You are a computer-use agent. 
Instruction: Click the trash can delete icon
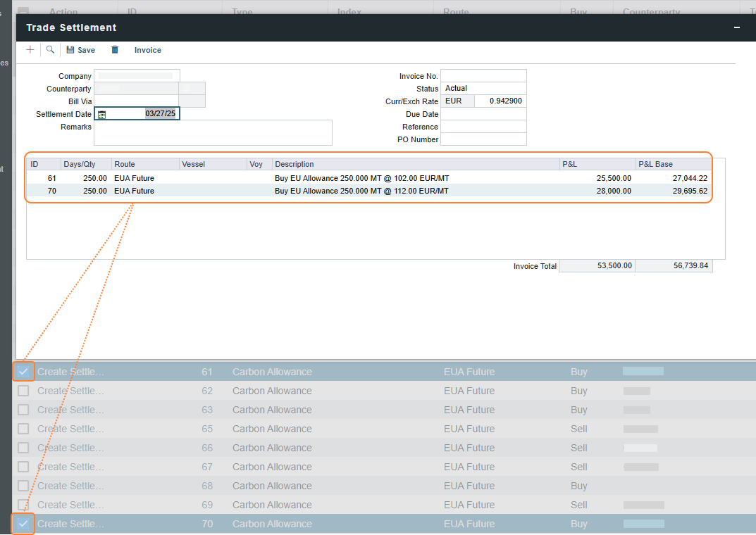coord(115,50)
